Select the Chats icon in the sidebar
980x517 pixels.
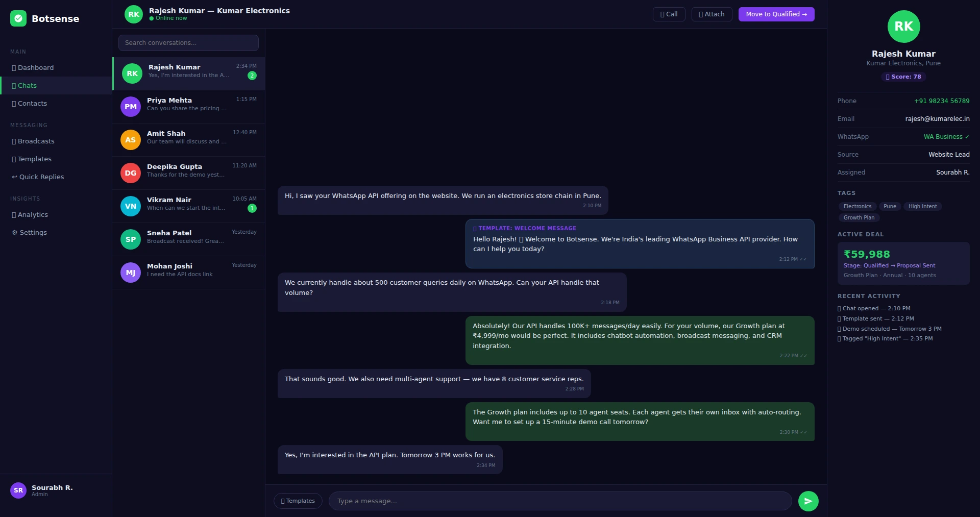click(x=14, y=85)
